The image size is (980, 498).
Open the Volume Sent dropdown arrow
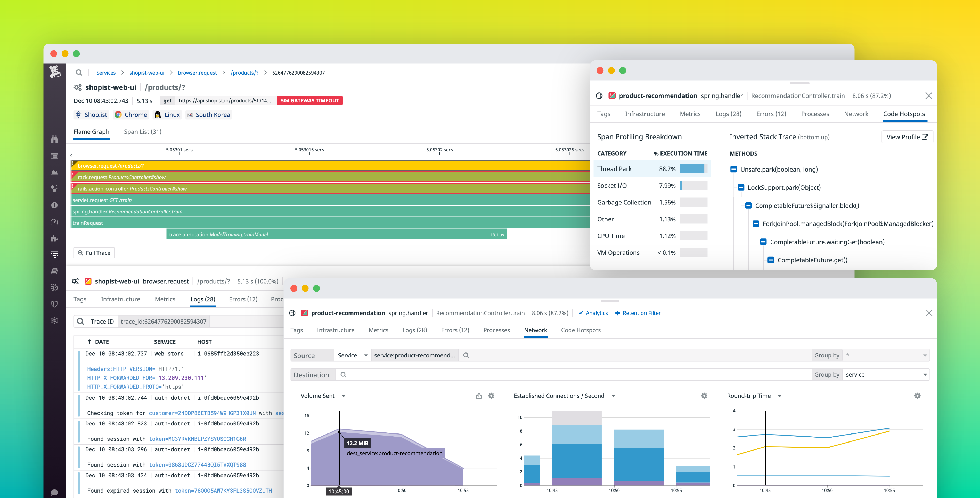click(344, 396)
